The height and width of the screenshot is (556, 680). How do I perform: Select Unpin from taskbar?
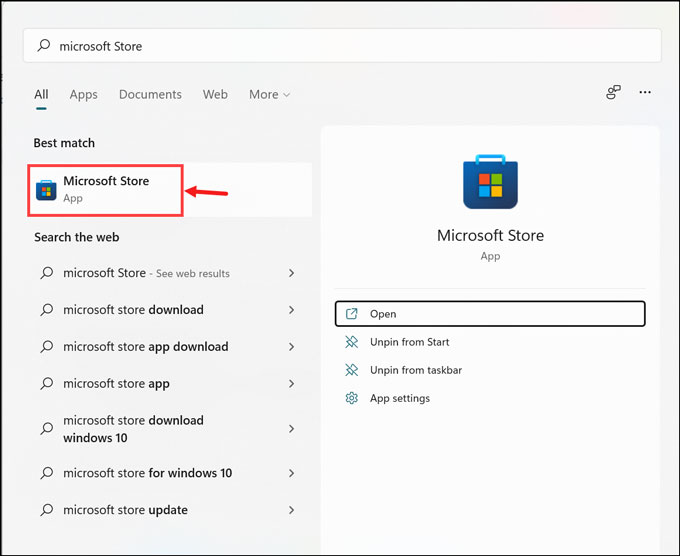point(490,370)
